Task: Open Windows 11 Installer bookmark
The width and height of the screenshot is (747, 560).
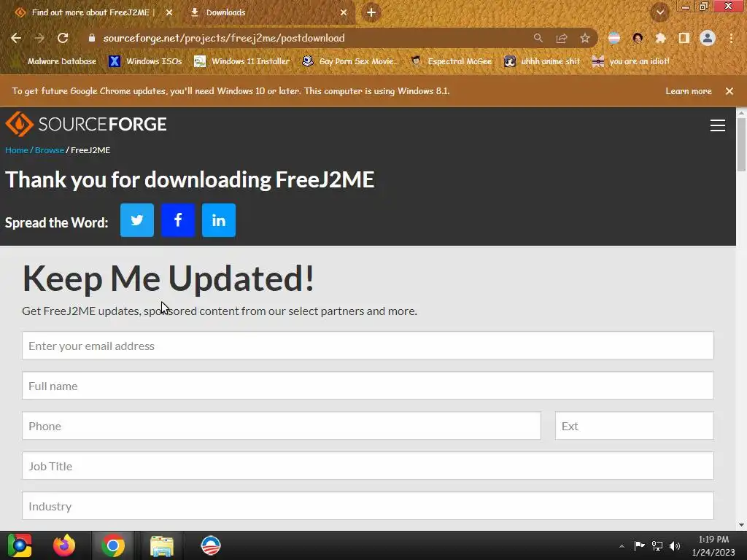Action: pos(242,61)
